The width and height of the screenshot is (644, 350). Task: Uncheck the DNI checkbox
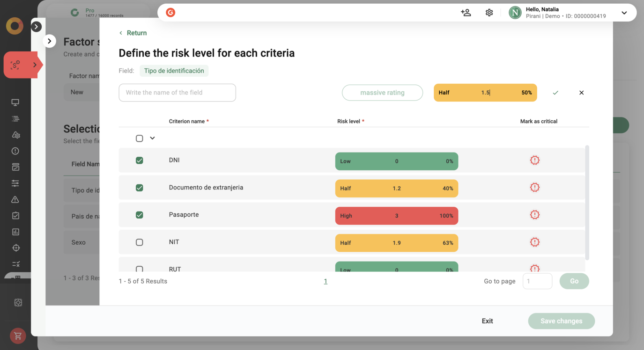(x=140, y=160)
